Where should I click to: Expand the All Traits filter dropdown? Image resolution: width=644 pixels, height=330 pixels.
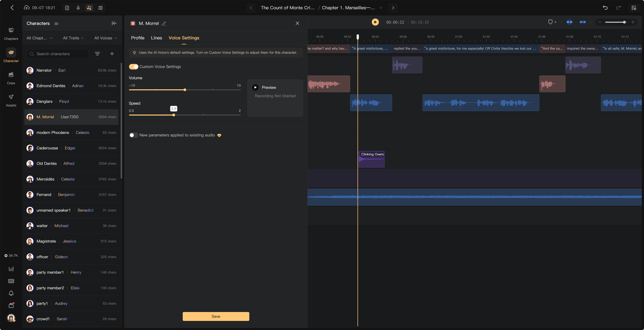pos(73,38)
